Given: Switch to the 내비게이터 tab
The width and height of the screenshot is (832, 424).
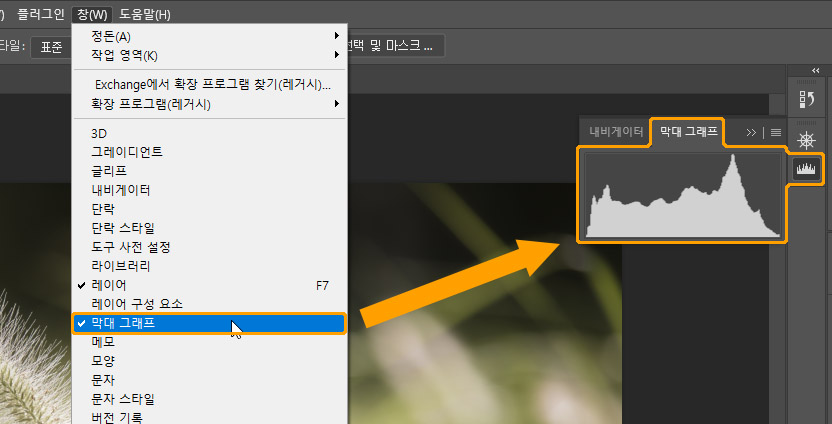Looking at the screenshot, I should click(616, 132).
